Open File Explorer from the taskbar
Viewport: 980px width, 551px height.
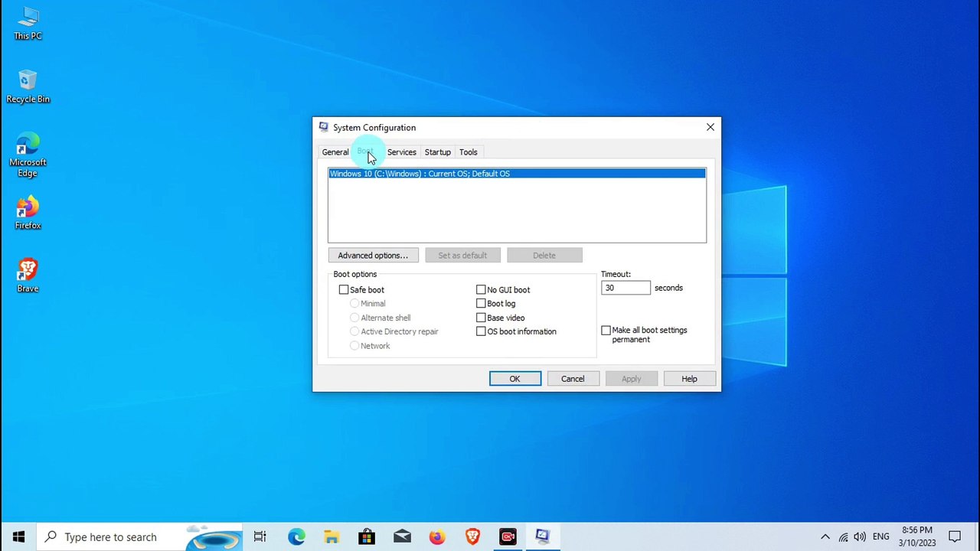coord(332,536)
